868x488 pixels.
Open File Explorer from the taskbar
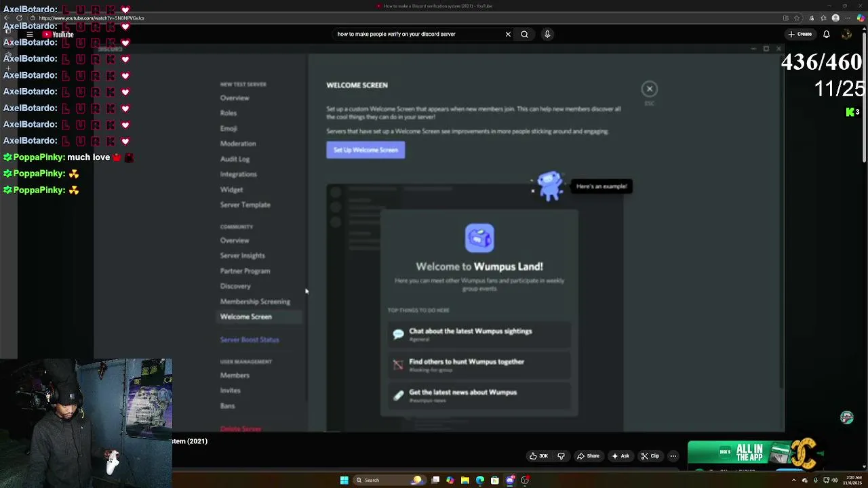(465, 480)
